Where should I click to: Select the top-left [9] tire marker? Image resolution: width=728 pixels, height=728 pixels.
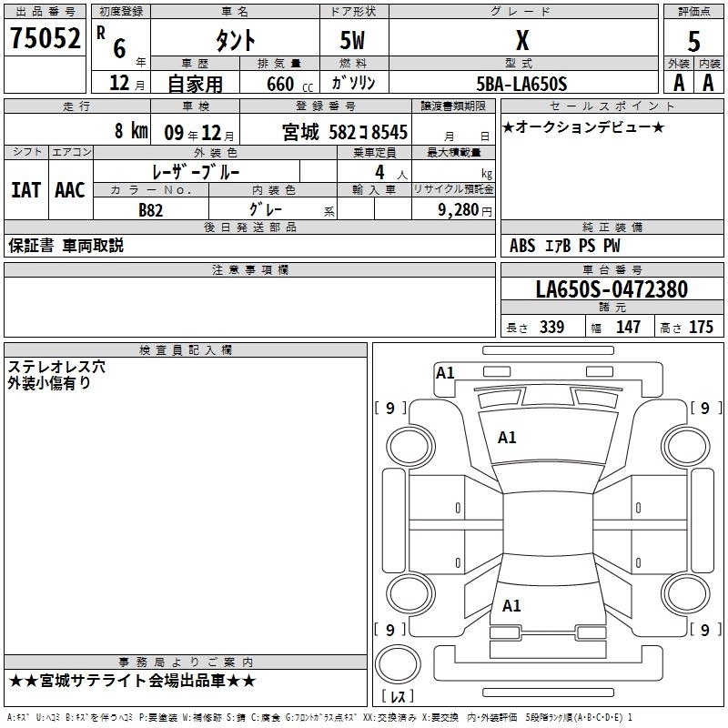pos(390,409)
